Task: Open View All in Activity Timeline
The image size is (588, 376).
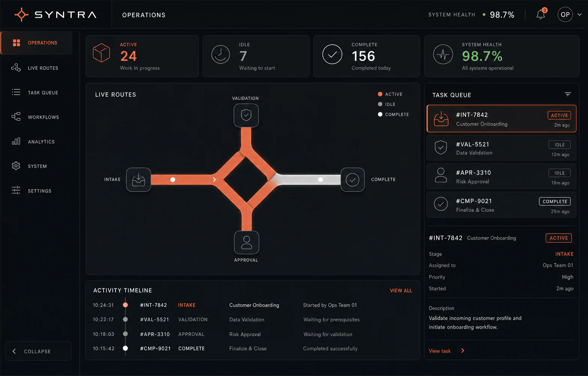Action: [401, 291]
